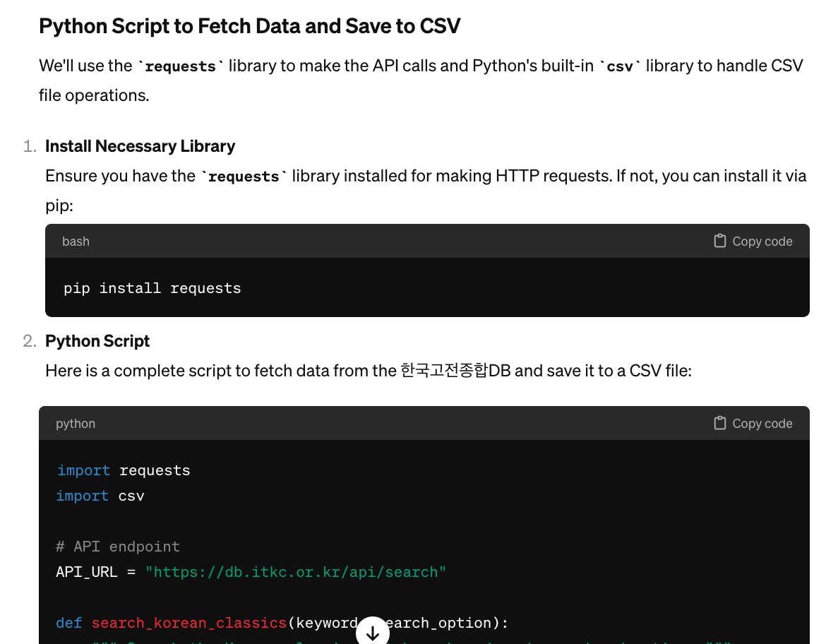Click the API URL string in the code
Viewport: 826px width, 644px height.
tap(296, 572)
